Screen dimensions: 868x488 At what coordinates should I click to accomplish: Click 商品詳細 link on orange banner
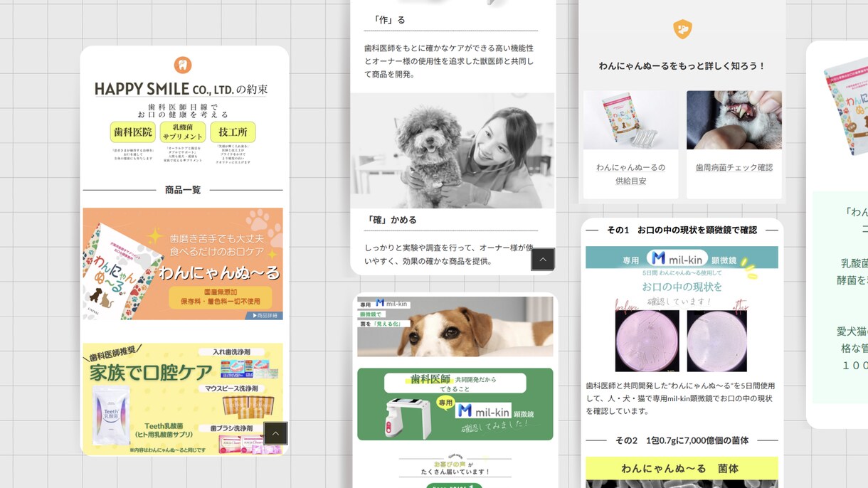[263, 315]
